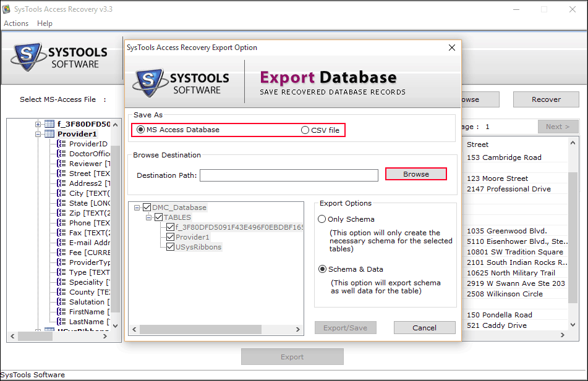Click the Address2 field icon

click(61, 183)
